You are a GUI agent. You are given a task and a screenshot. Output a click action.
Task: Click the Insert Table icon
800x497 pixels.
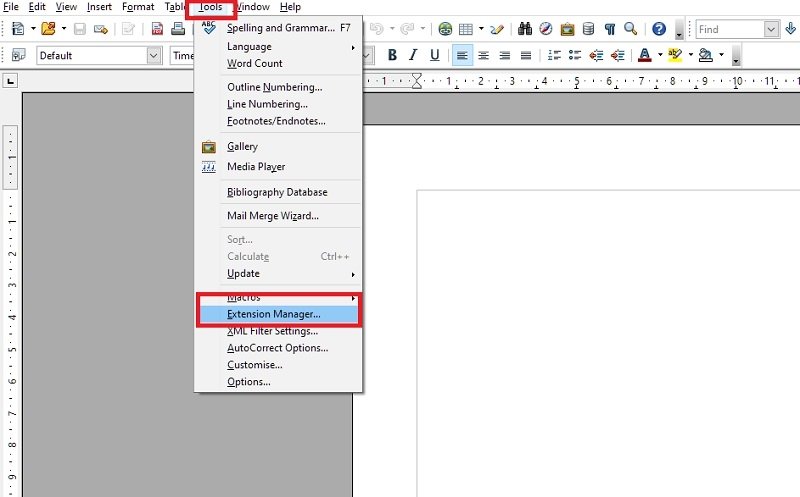(466, 29)
